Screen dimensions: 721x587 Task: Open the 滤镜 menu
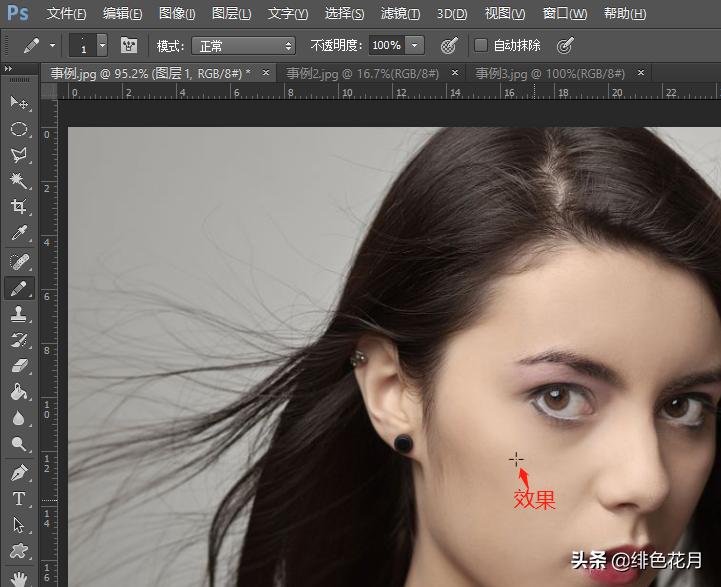pos(400,14)
